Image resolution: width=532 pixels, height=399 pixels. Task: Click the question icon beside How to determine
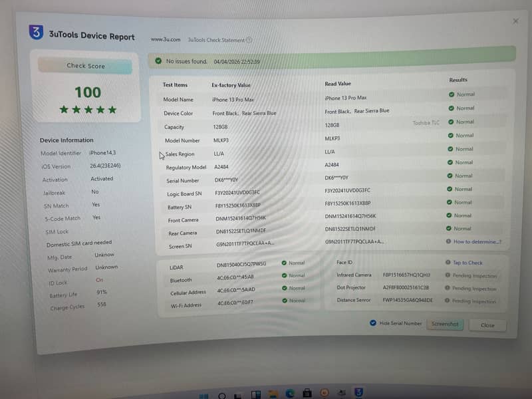[x=448, y=241]
